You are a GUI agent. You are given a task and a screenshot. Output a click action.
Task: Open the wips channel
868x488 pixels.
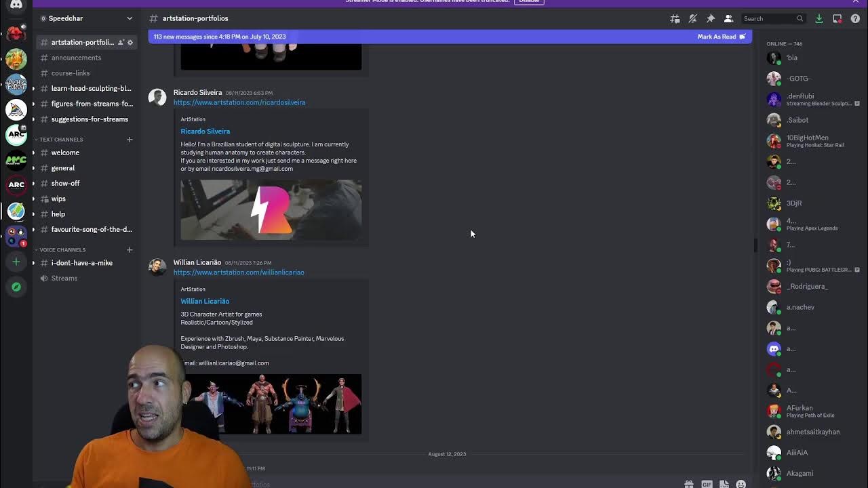(85, 199)
